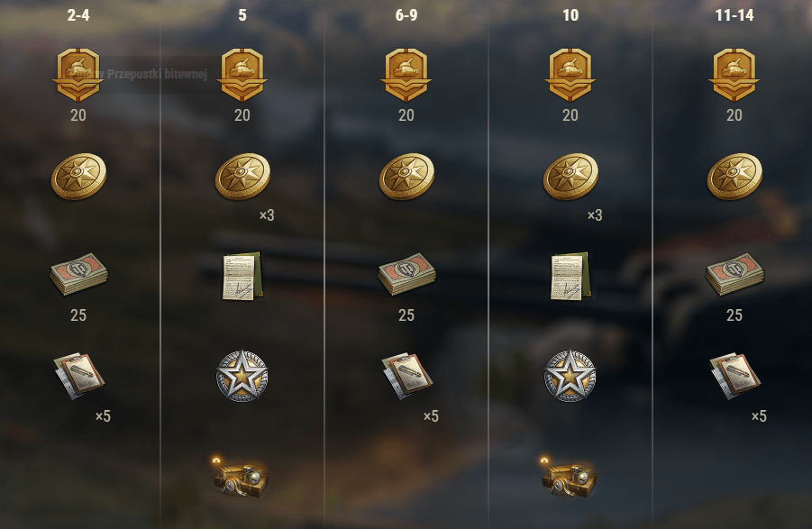Click the glowing equipment crate in stage 10
The width and height of the screenshot is (812, 529).
(569, 478)
